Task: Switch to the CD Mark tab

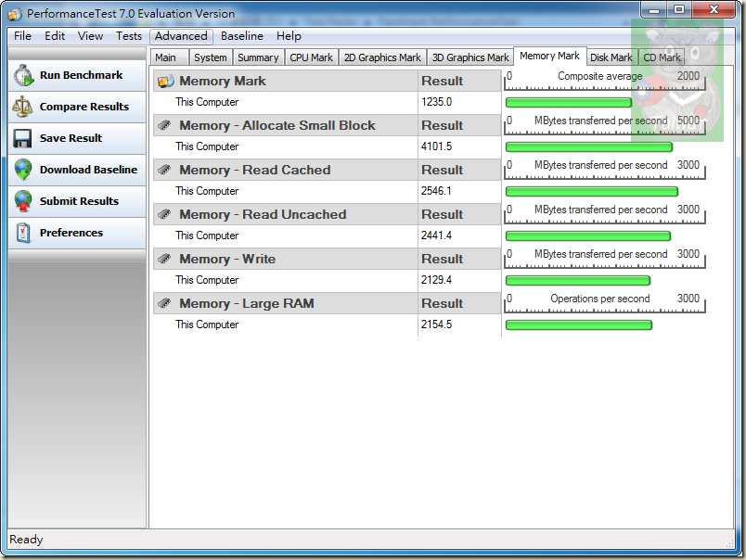Action: point(662,57)
